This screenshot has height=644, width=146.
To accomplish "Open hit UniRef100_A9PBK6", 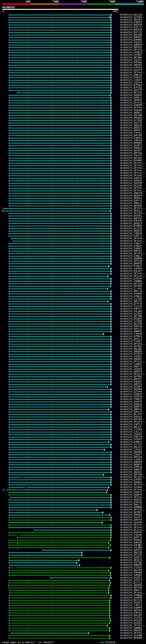I will click(131, 40).
